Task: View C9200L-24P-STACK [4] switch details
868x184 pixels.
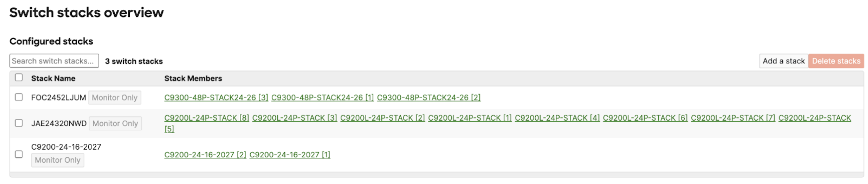Action: click(557, 118)
